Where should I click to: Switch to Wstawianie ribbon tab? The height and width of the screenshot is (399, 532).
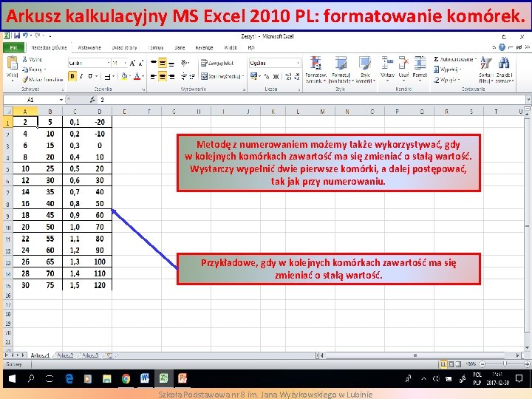89,47
